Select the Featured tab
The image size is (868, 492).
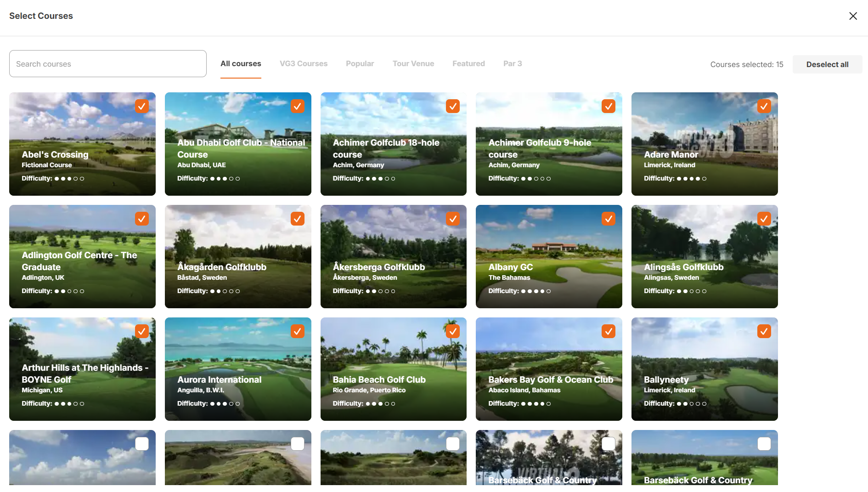[x=468, y=63]
